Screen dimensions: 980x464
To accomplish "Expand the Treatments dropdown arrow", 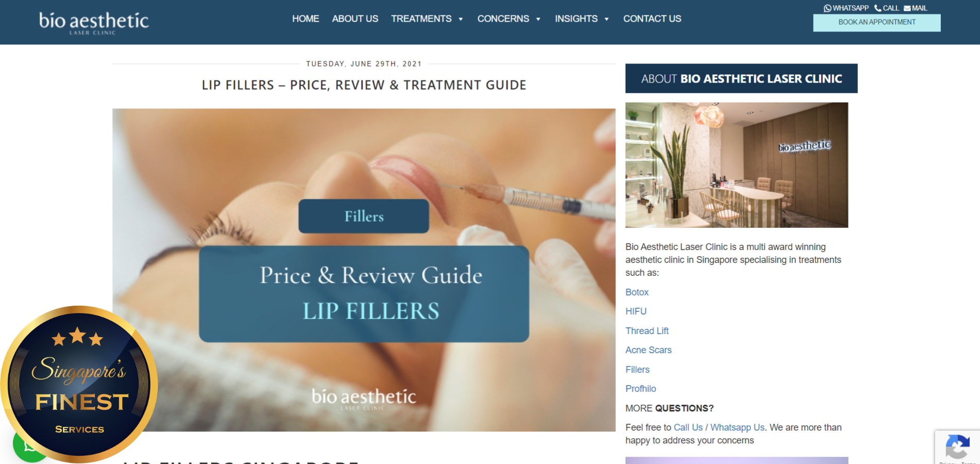I will pyautogui.click(x=461, y=19).
